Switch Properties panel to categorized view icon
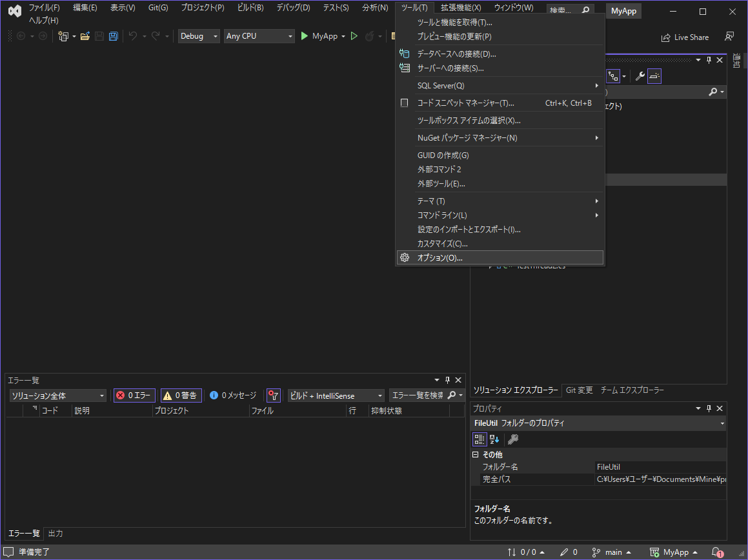The image size is (748, 560). (x=479, y=439)
